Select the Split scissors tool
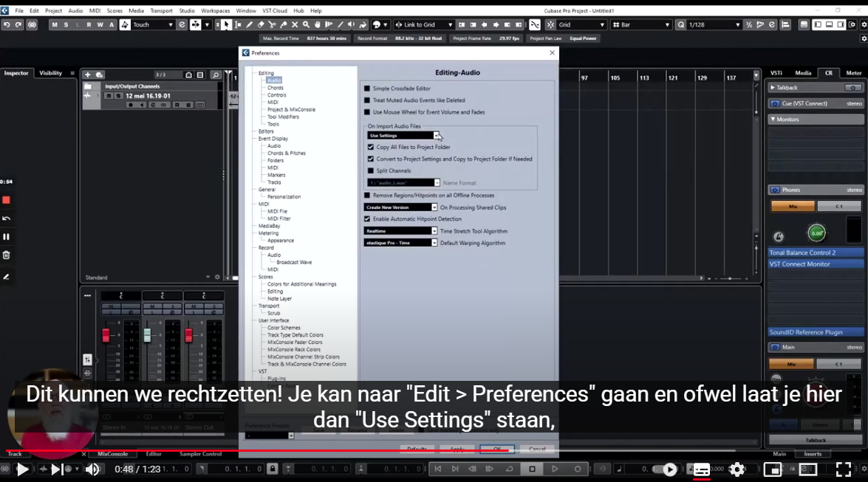Image resolution: width=868 pixels, height=482 pixels. tap(272, 24)
